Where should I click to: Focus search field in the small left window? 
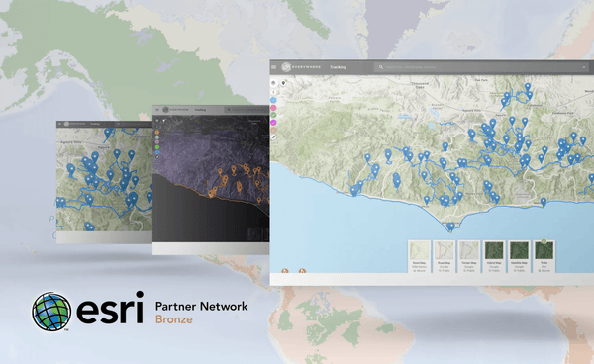(x=134, y=124)
